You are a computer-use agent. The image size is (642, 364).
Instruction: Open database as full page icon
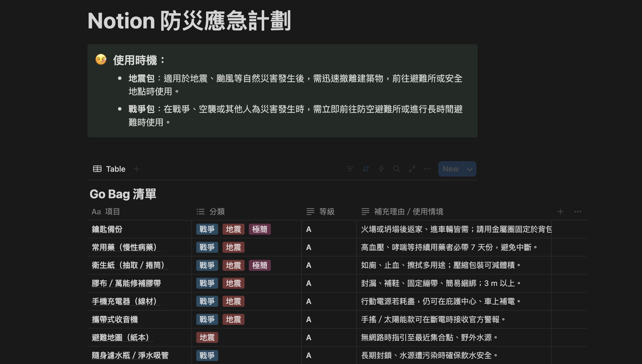[x=412, y=169]
